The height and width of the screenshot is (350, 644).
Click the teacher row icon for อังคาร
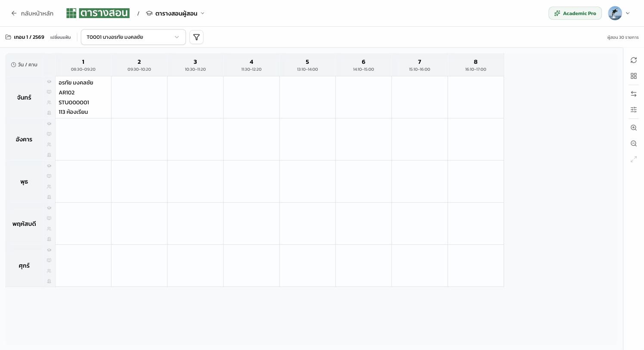pyautogui.click(x=49, y=124)
